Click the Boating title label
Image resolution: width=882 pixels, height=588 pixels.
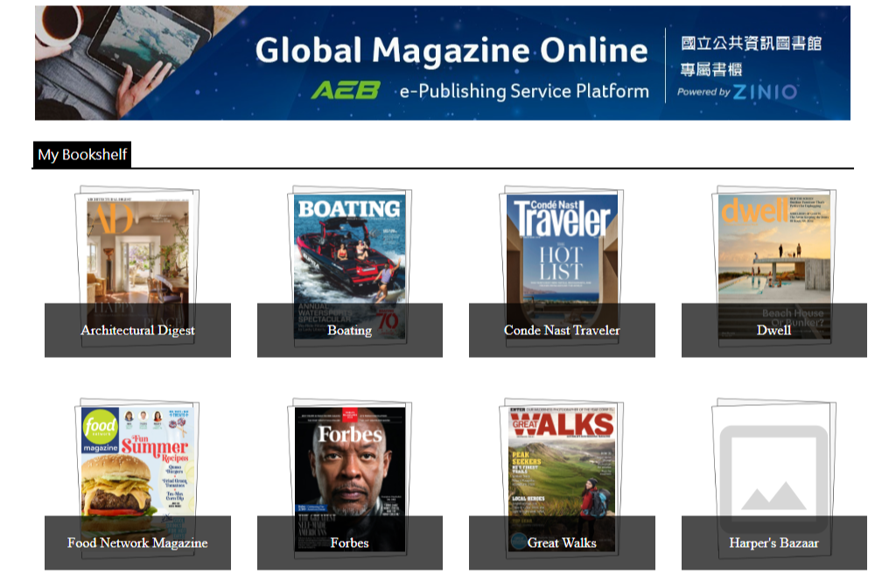[x=349, y=330]
